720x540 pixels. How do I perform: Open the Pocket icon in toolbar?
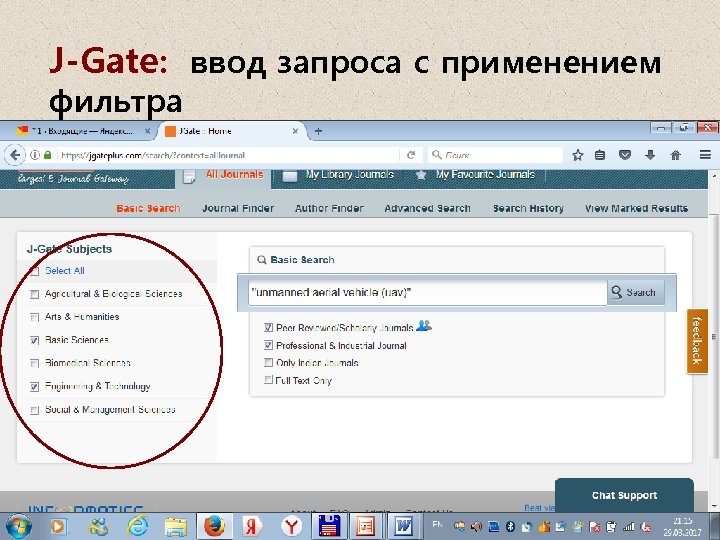(x=624, y=155)
